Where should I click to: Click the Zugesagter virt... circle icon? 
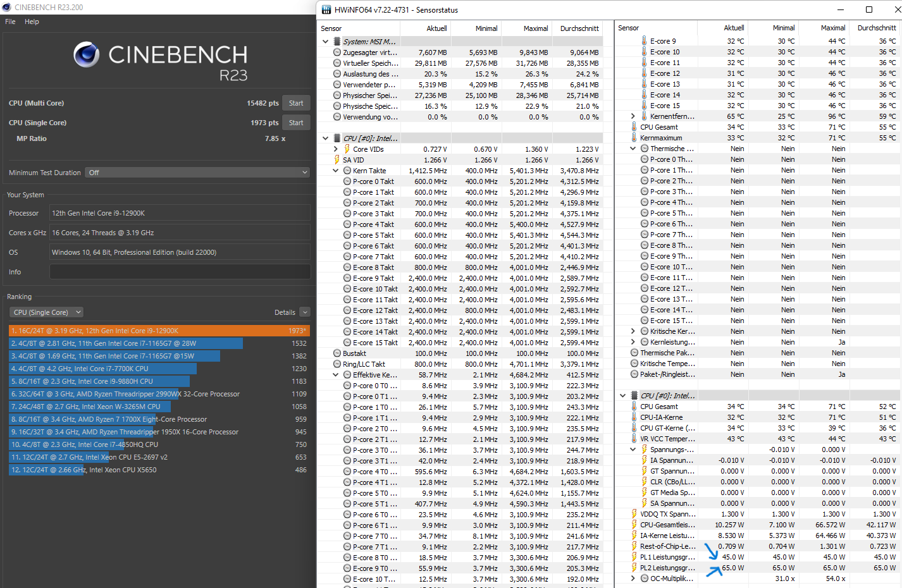tap(337, 52)
